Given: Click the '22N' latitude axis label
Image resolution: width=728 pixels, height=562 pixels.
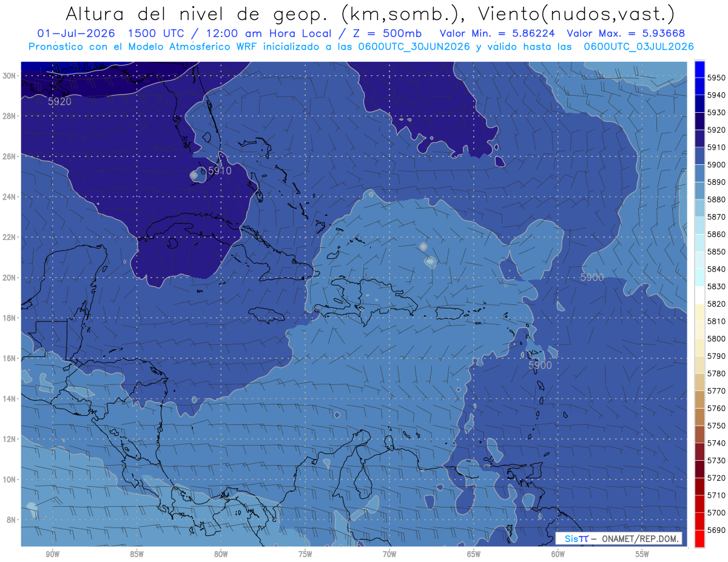Looking at the screenshot, I should coord(10,237).
